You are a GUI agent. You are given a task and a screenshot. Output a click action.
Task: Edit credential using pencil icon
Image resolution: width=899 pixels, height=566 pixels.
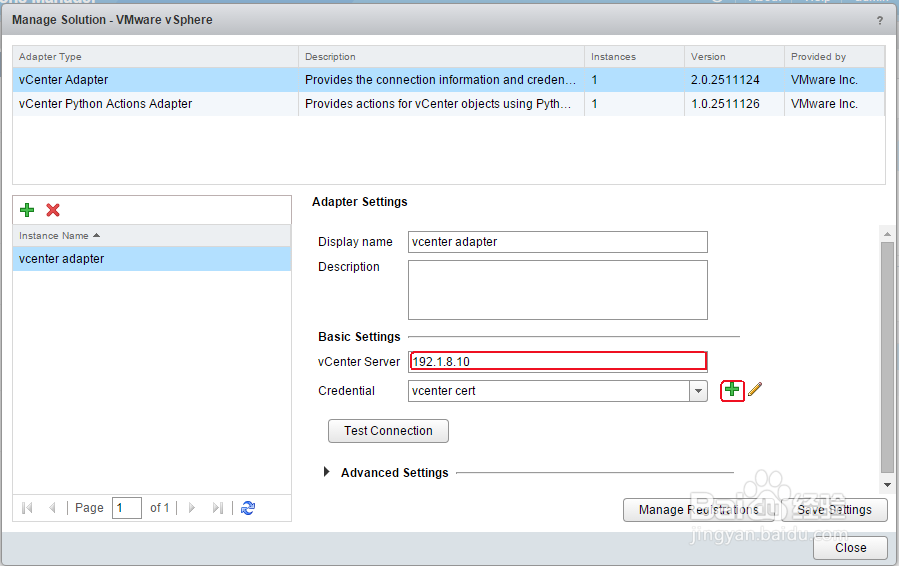click(755, 389)
